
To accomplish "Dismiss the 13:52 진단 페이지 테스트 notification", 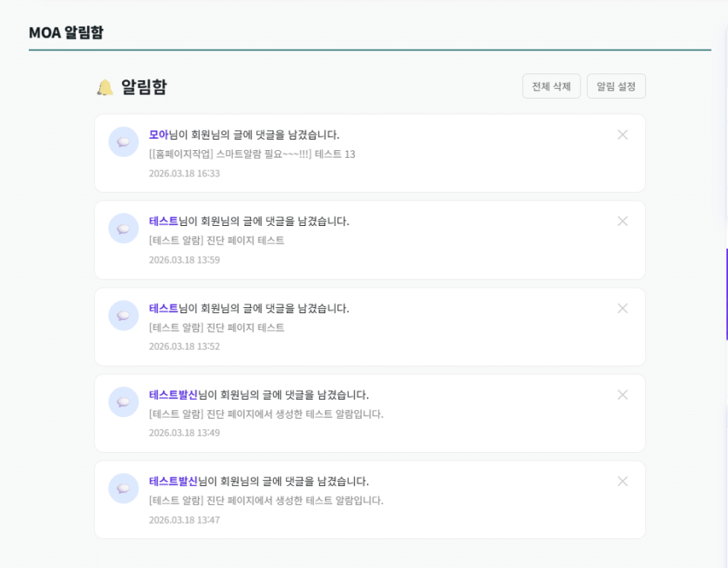I will [623, 308].
